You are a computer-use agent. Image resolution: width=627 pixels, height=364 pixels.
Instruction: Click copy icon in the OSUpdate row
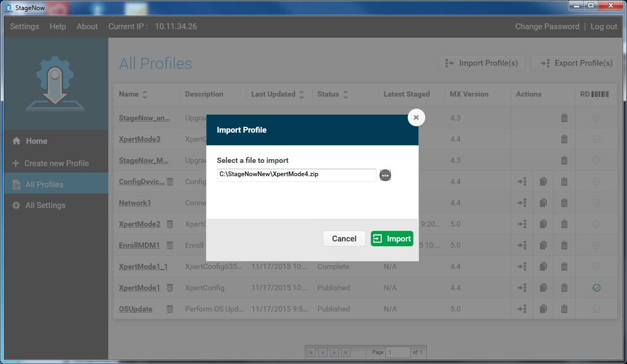click(543, 309)
